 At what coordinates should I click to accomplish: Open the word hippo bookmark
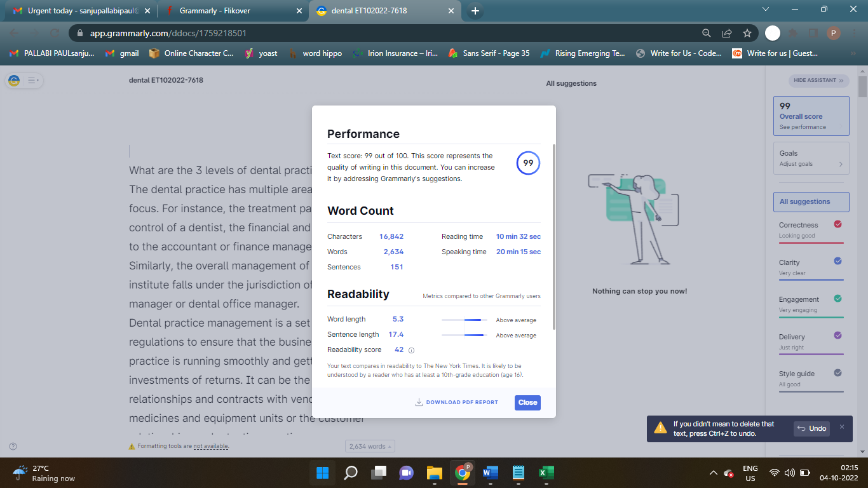[316, 53]
